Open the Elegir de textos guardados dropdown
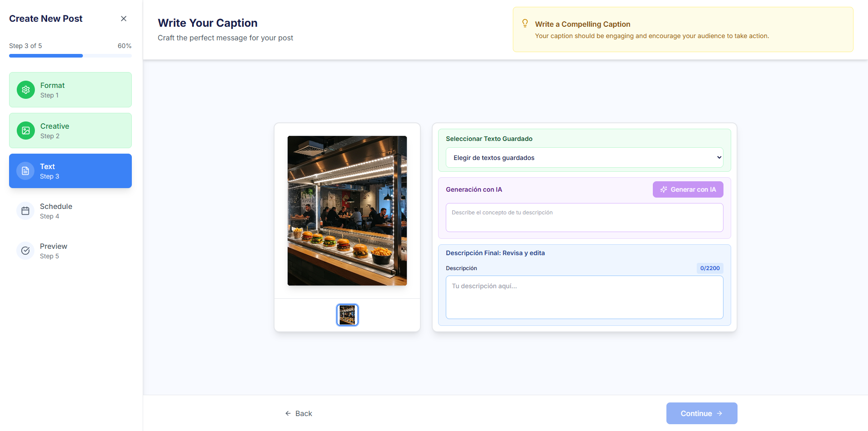 (x=584, y=158)
